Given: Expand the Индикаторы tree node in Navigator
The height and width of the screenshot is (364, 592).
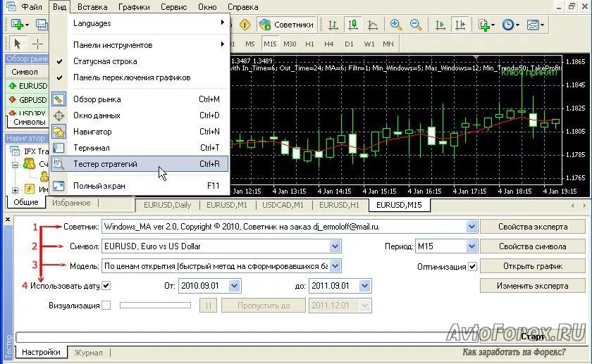Looking at the screenshot, I should (x=15, y=189).
